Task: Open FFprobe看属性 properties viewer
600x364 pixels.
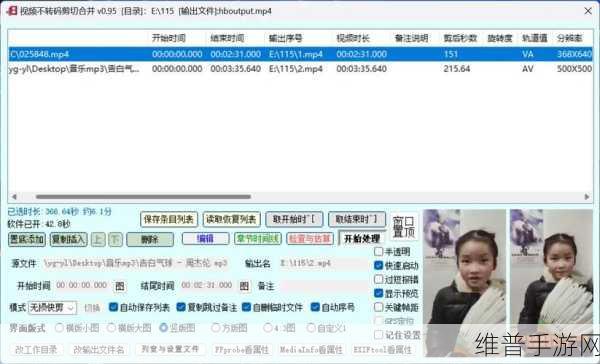Action: pos(241,349)
